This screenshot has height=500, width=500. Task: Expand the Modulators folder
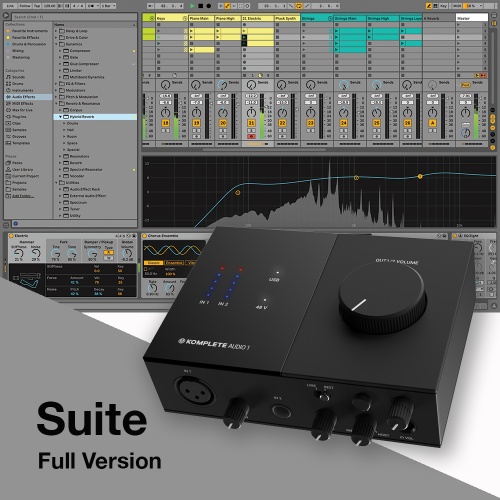56,90
